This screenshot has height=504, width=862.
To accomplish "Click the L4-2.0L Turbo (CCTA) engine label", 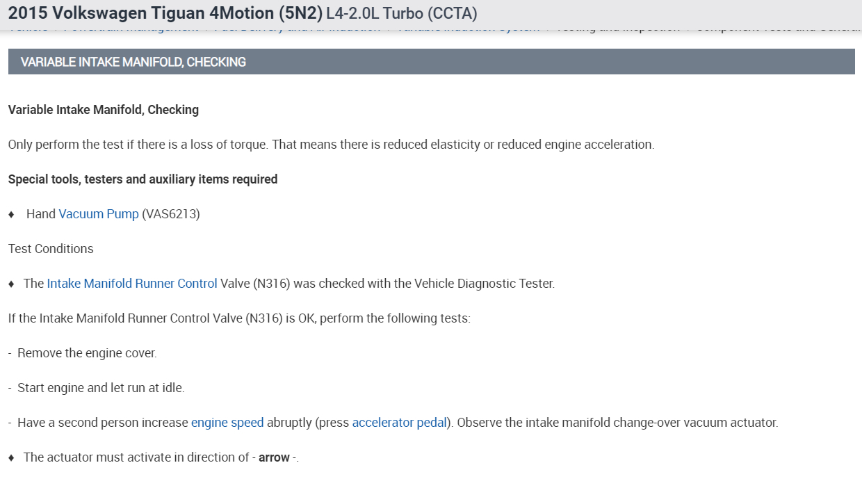I will point(402,13).
